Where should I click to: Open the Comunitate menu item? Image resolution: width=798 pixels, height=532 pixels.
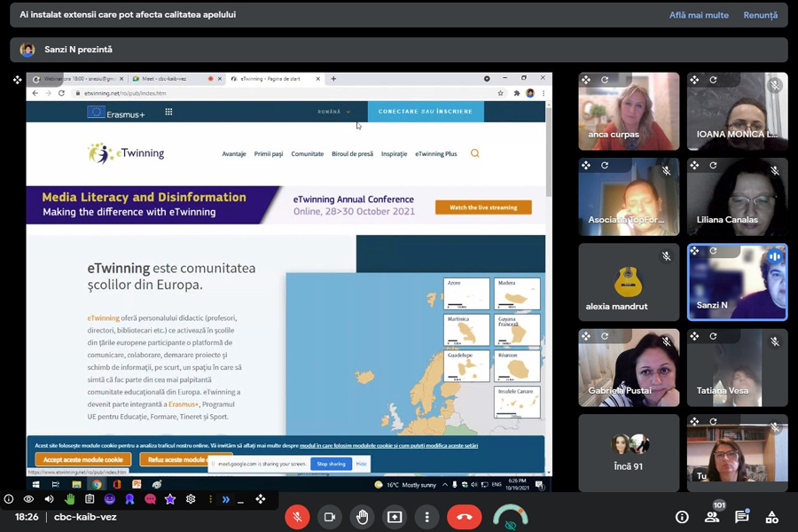pyautogui.click(x=308, y=153)
